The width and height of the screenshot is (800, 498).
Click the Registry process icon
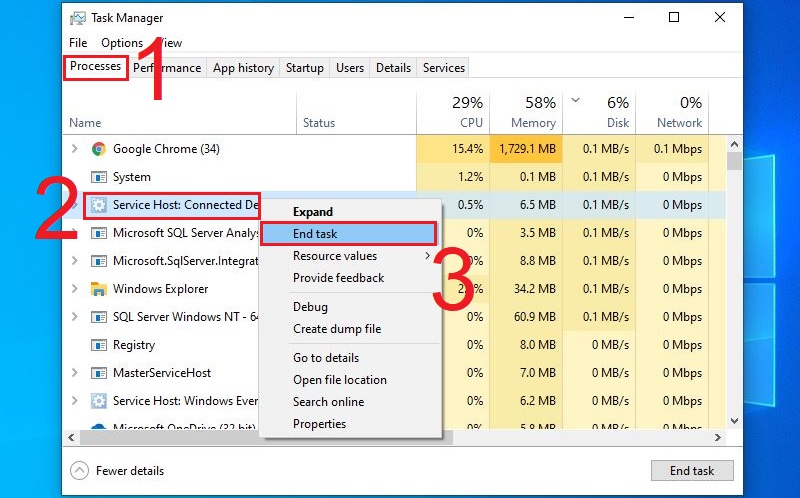(99, 345)
